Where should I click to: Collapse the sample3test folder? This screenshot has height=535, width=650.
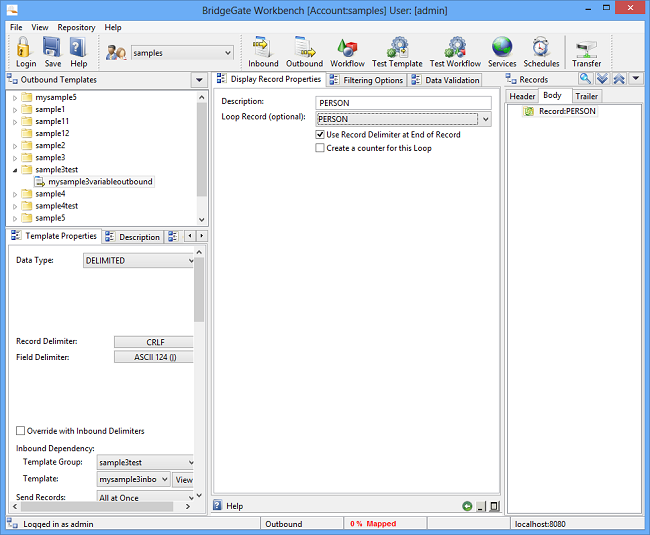click(x=15, y=170)
